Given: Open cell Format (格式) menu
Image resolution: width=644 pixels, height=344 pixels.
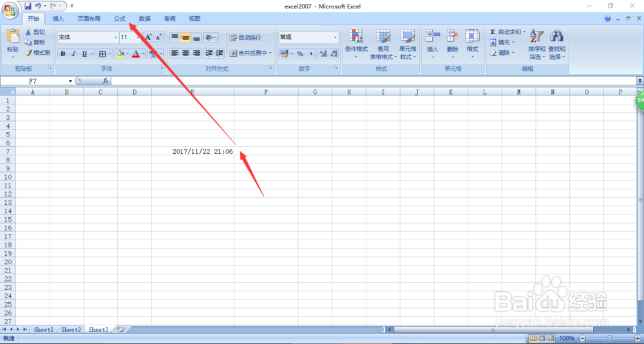Looking at the screenshot, I should click(x=472, y=44).
